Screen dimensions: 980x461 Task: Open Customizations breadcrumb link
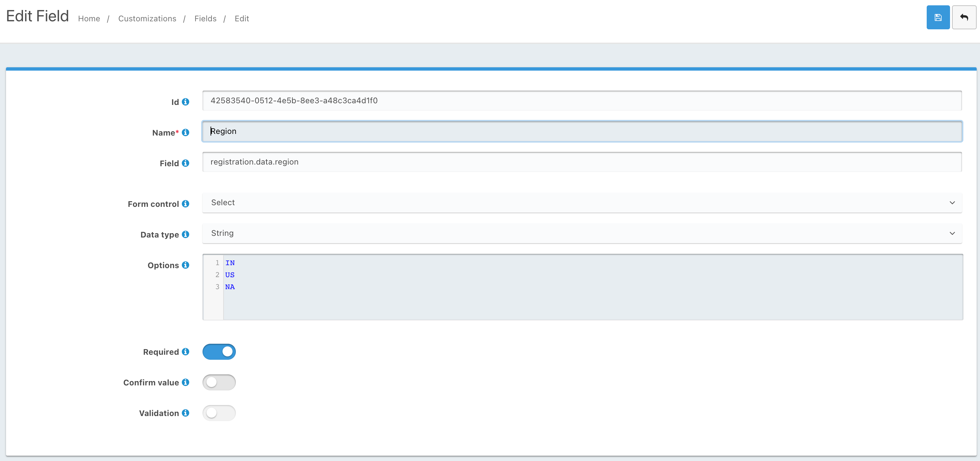point(147,19)
